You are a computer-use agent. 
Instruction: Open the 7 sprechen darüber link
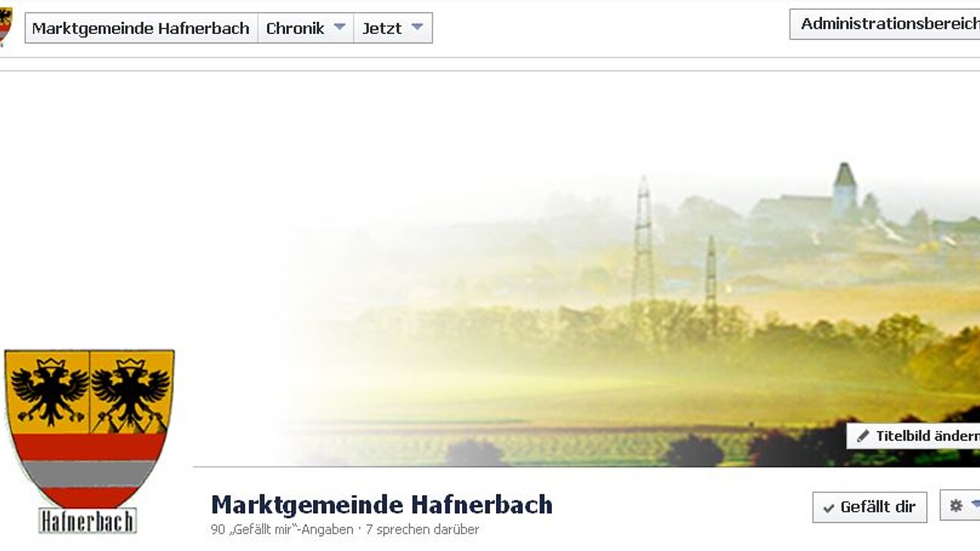coord(422,530)
